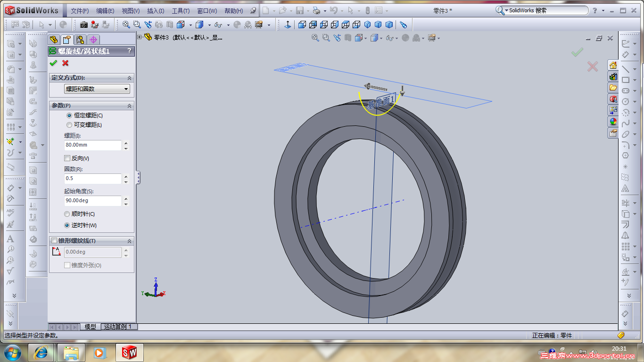Viewport: 644px width, 362px height.
Task: Open File Explorer task pane folder icon
Action: click(613, 88)
